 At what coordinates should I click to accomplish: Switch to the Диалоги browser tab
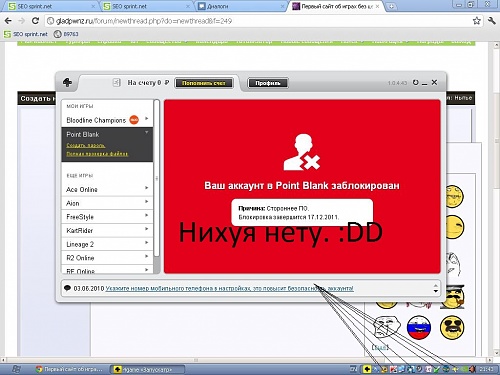click(241, 6)
